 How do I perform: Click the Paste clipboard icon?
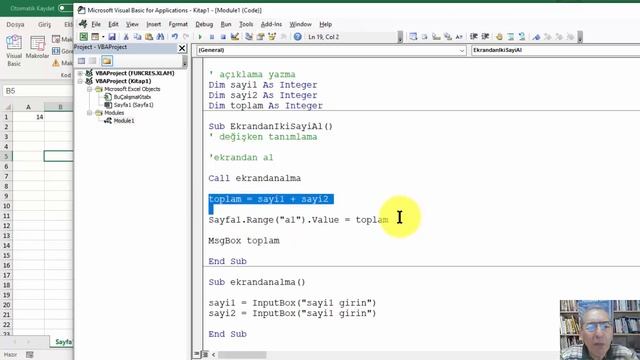pos(149,37)
